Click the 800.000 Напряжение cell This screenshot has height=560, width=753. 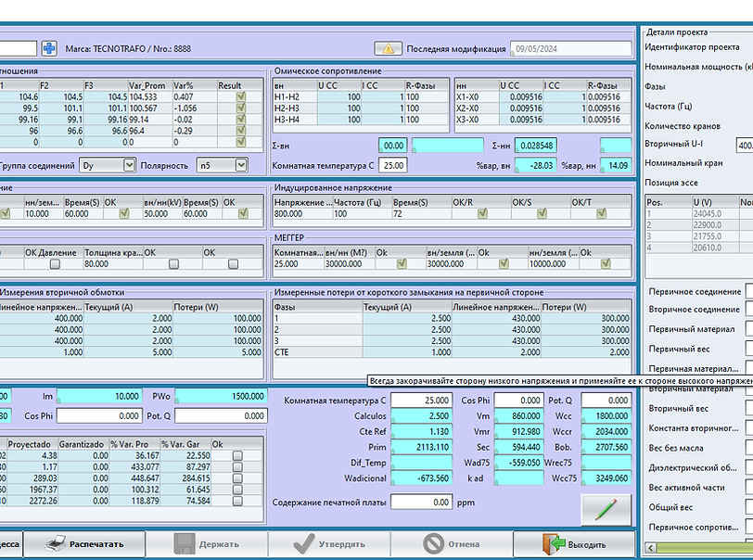pyautogui.click(x=302, y=214)
